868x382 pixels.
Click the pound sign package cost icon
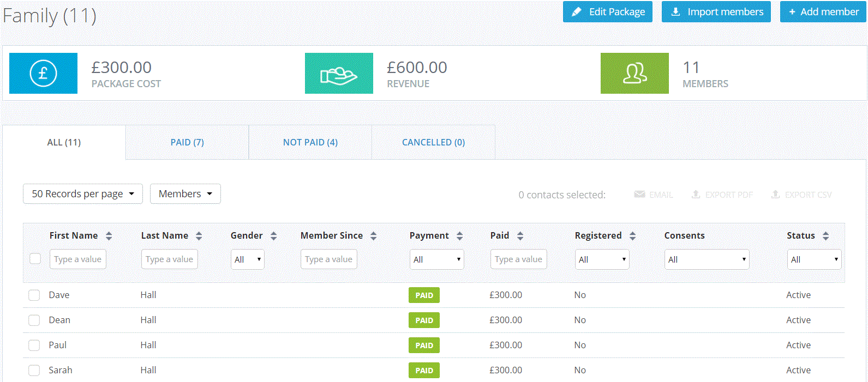click(x=43, y=74)
